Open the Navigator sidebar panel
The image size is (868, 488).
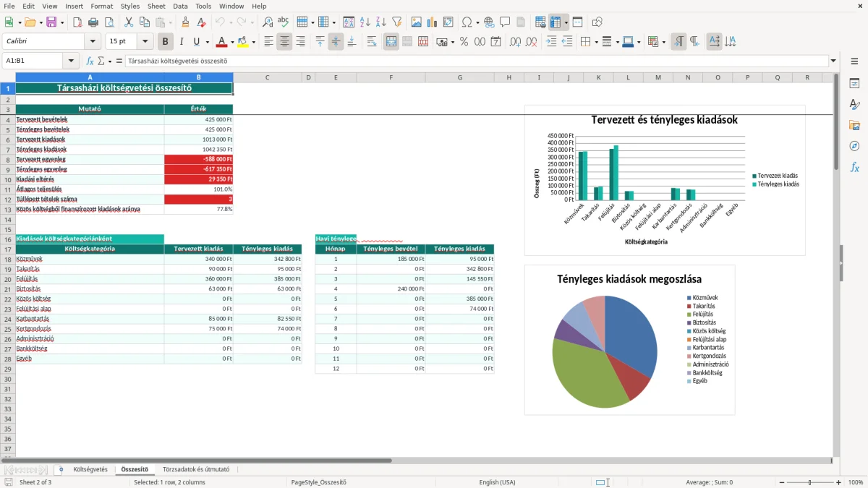[854, 146]
